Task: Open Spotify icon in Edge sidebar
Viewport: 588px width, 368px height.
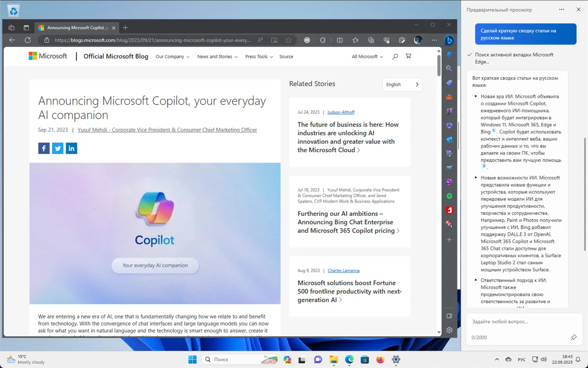Action: (x=449, y=196)
